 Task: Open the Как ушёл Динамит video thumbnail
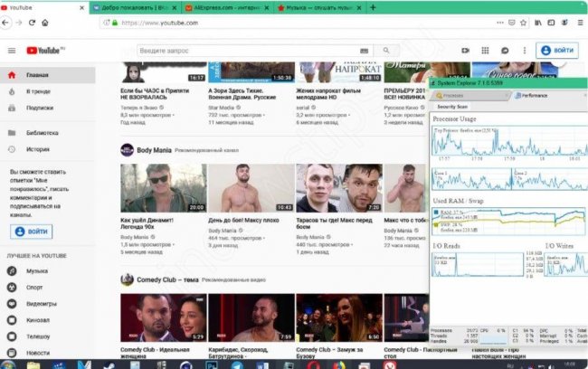point(161,188)
